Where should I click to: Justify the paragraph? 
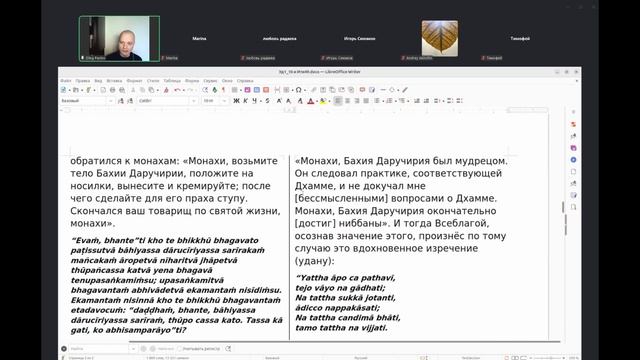tap(366, 101)
